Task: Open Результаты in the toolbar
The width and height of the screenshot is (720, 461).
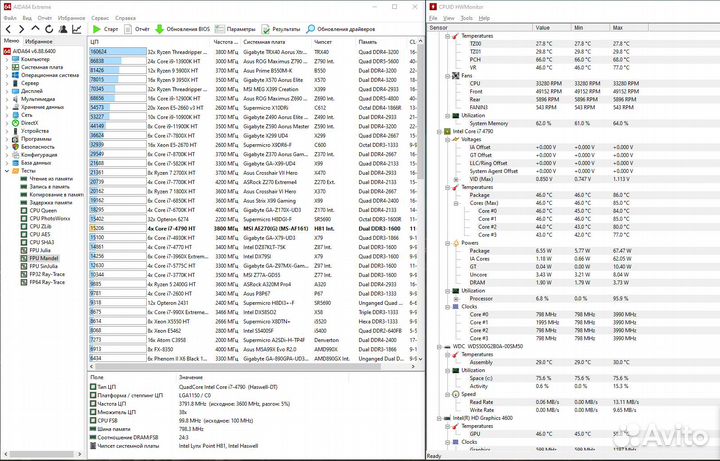Action: [280, 29]
